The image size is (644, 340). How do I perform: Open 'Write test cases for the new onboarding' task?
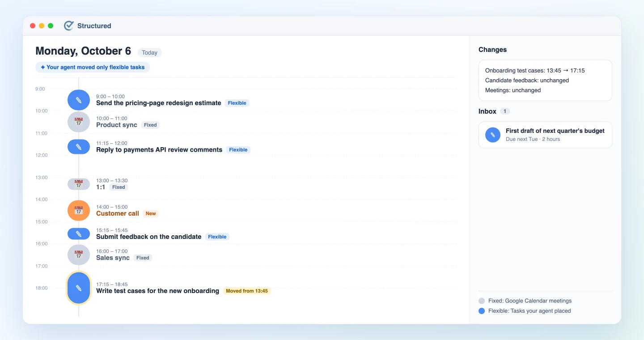[x=157, y=291]
